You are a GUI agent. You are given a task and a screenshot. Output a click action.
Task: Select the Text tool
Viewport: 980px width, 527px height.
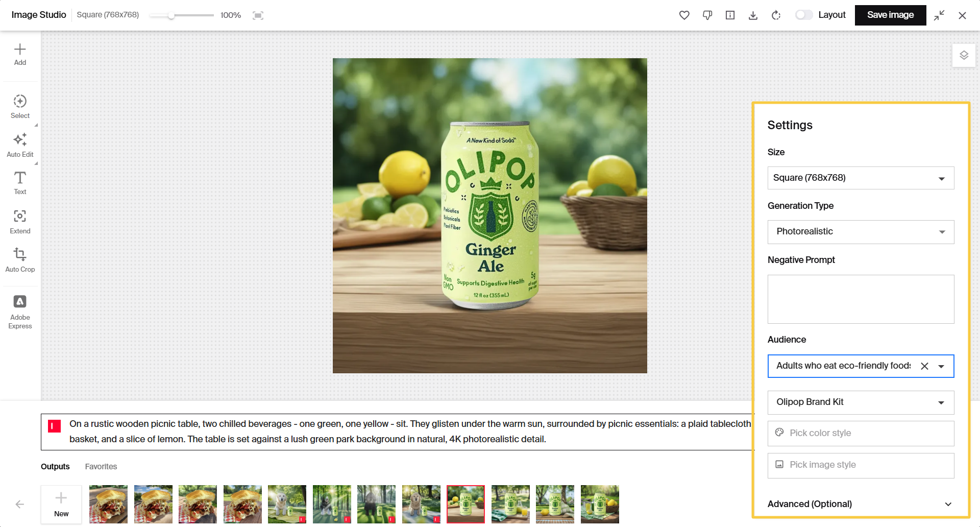tap(20, 182)
